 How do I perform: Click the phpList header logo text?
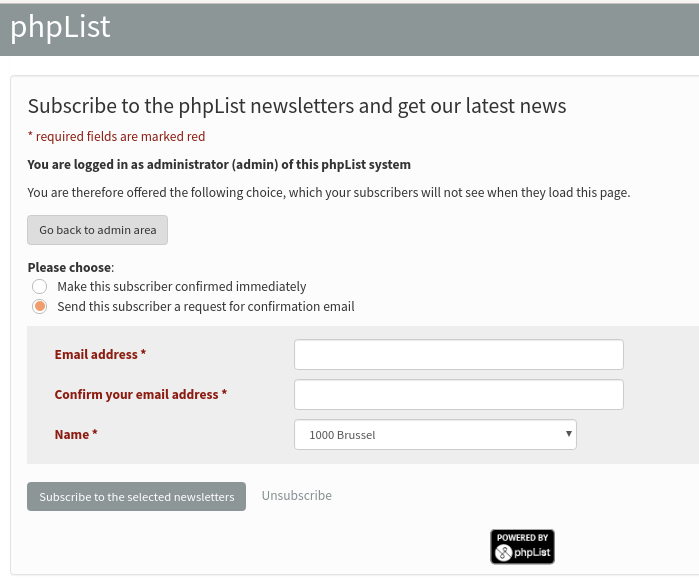(x=60, y=27)
